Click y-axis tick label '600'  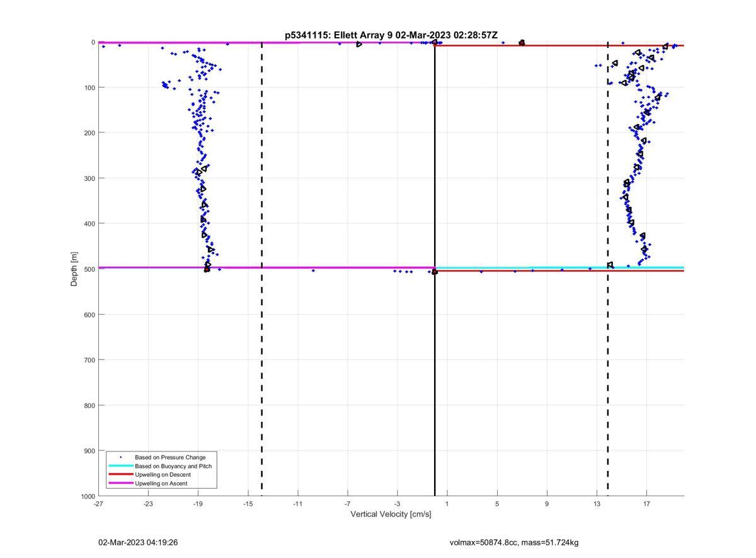coord(89,315)
